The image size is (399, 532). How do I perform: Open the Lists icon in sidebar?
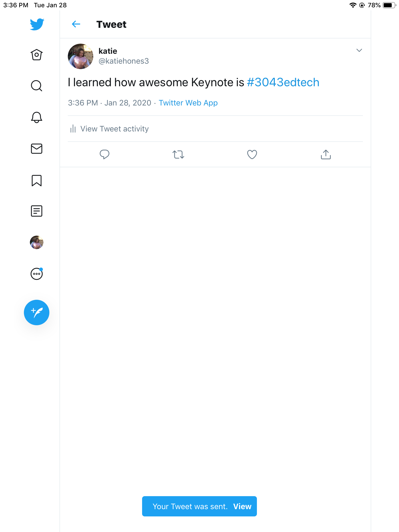click(x=37, y=211)
